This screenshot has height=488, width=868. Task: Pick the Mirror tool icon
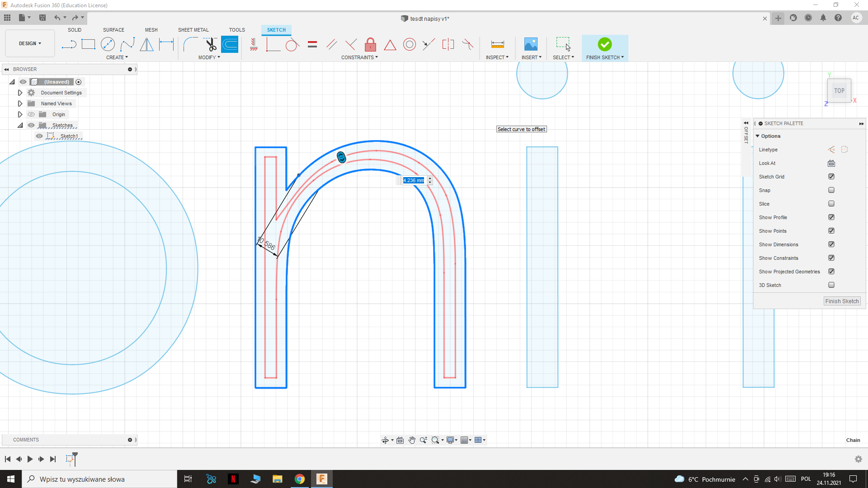146,44
